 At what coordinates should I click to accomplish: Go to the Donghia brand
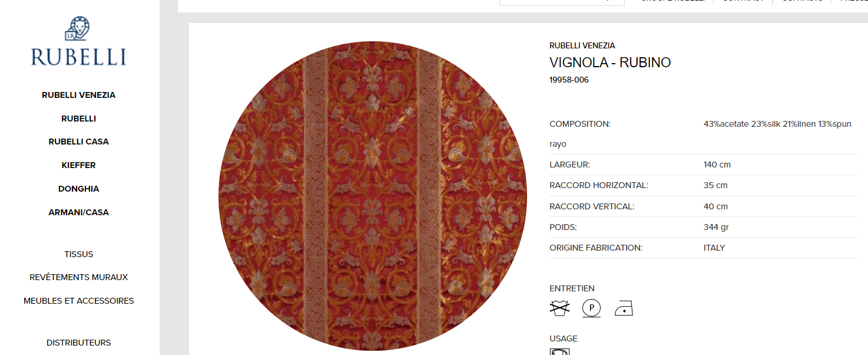coord(78,189)
